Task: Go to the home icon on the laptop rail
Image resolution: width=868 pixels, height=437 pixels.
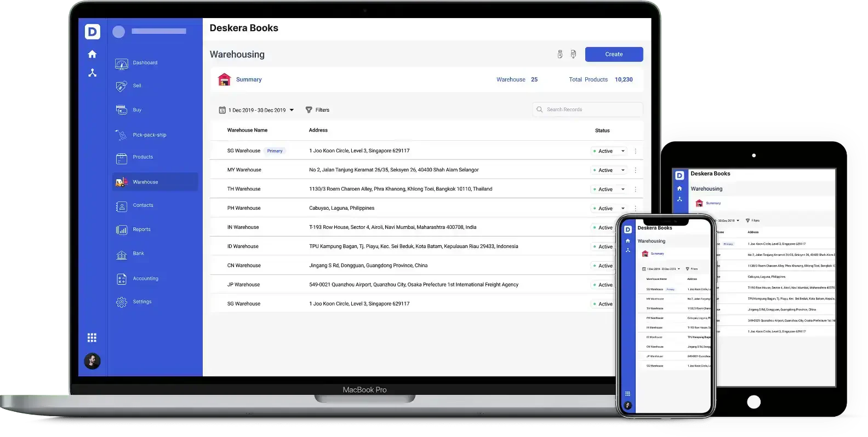Action: tap(92, 54)
